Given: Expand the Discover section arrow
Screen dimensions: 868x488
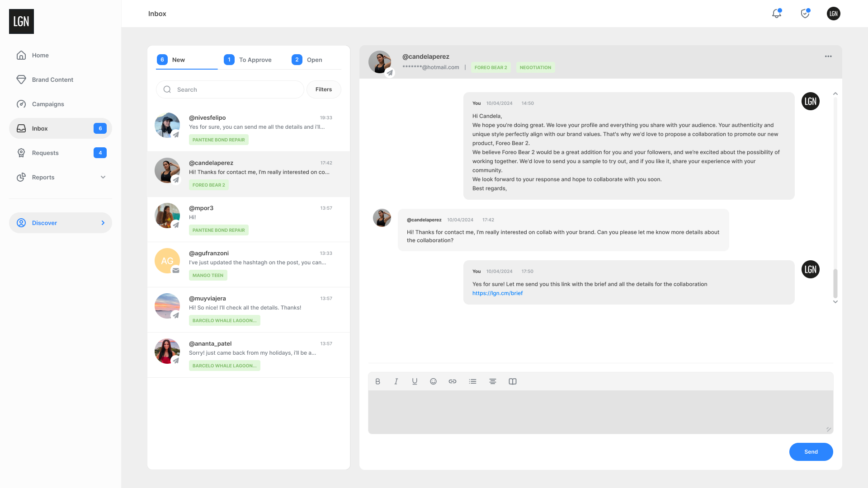Looking at the screenshot, I should point(103,223).
